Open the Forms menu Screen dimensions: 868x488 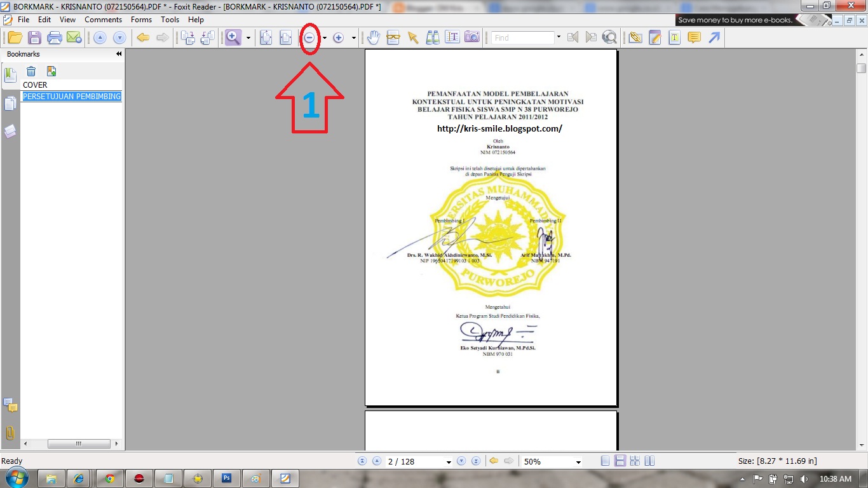click(141, 20)
